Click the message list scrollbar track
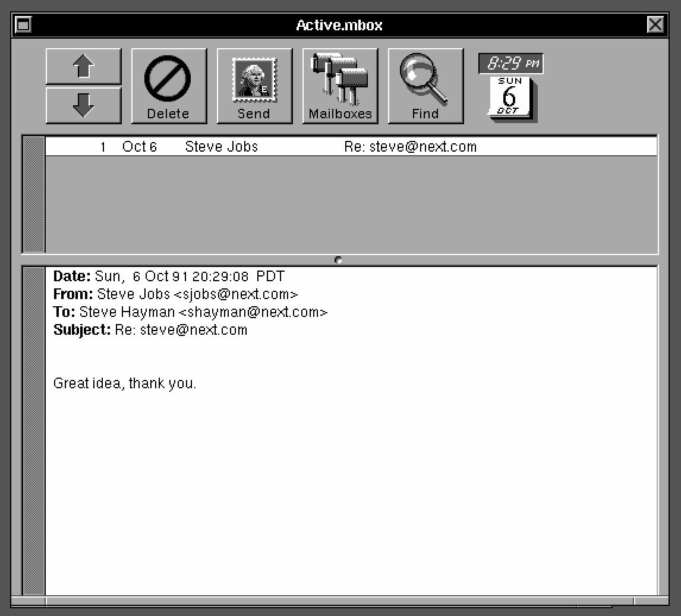 (33, 194)
